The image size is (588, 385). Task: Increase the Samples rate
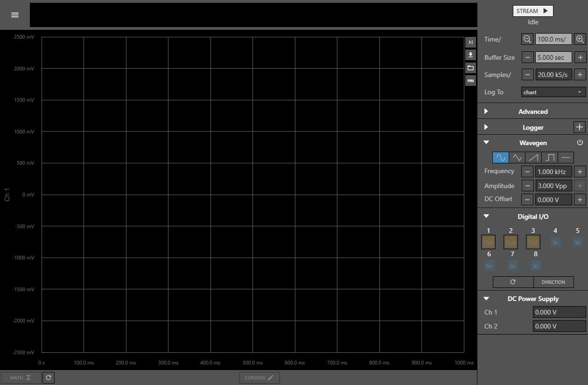(x=580, y=75)
